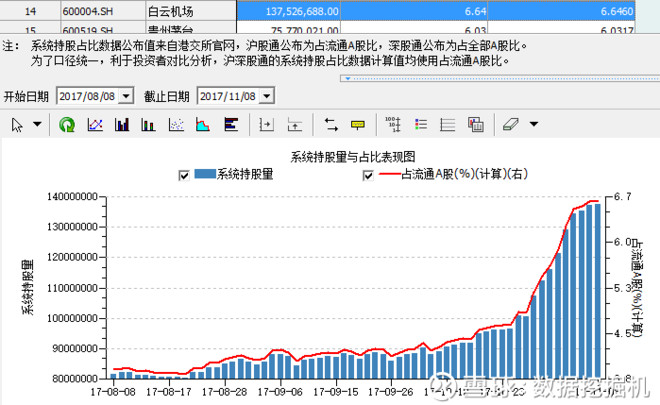The image size is (660, 405).
Task: Select the 白云机场 stock name cell
Action: tap(191, 11)
